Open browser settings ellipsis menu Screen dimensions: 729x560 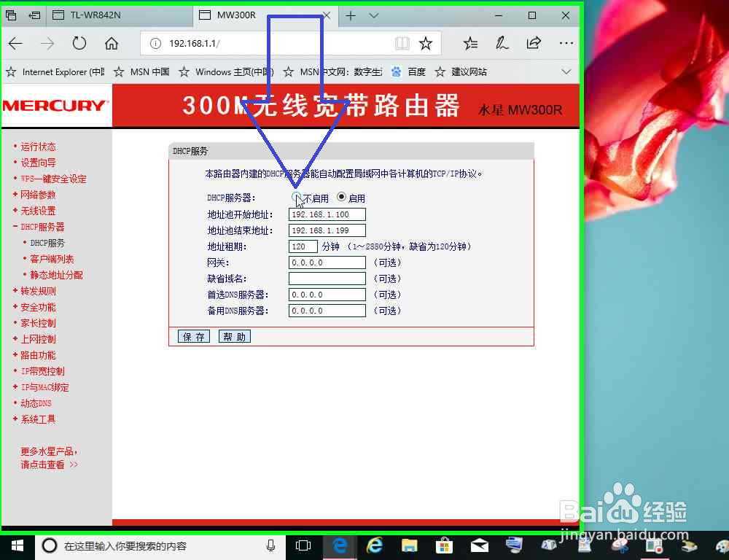tap(566, 43)
